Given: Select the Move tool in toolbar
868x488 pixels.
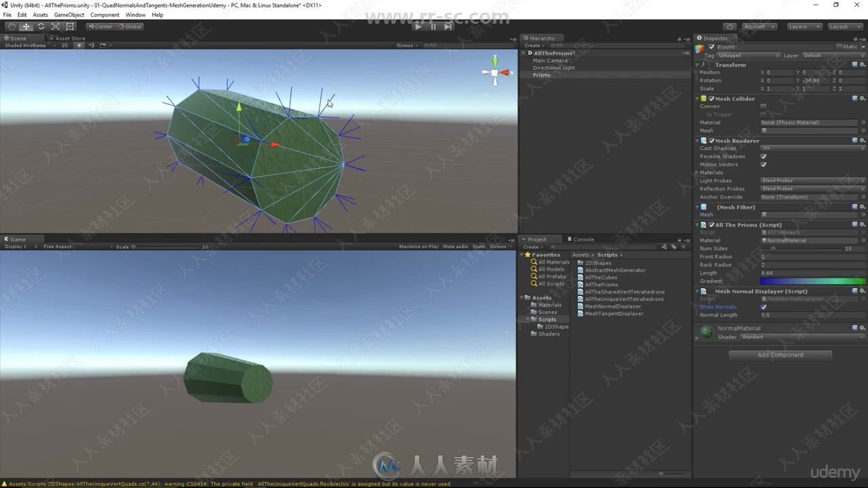Looking at the screenshot, I should coord(26,26).
